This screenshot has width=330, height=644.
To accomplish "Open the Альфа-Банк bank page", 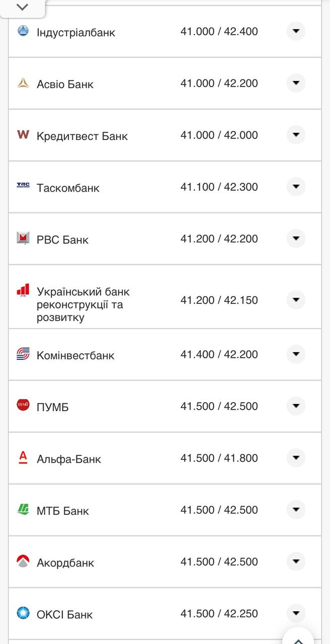I will (68, 458).
